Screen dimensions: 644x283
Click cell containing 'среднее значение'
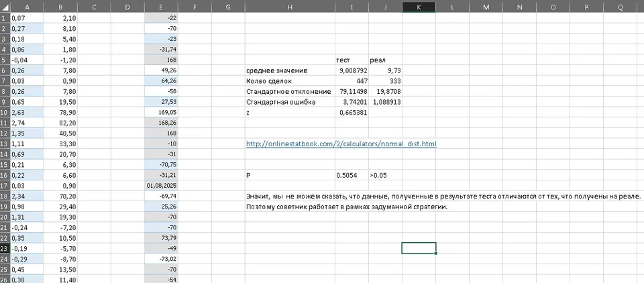tap(290, 70)
